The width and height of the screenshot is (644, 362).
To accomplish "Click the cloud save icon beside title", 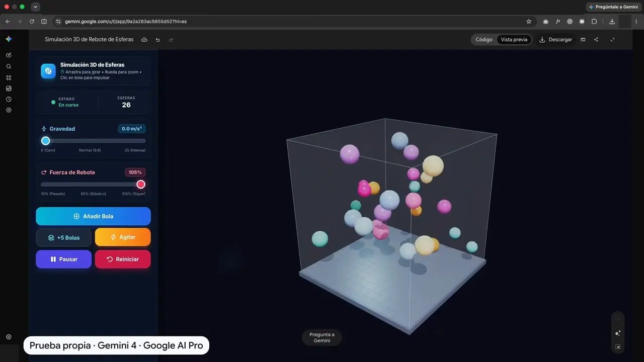I will pos(144,40).
